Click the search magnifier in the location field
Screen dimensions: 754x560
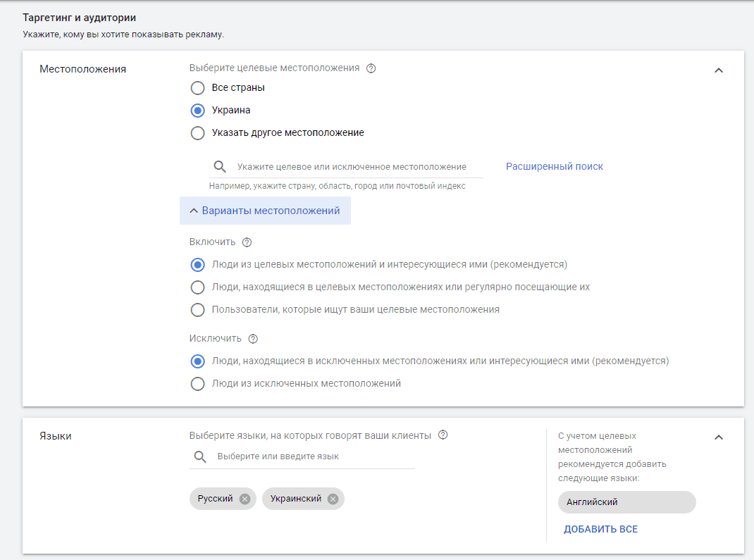pyautogui.click(x=219, y=166)
